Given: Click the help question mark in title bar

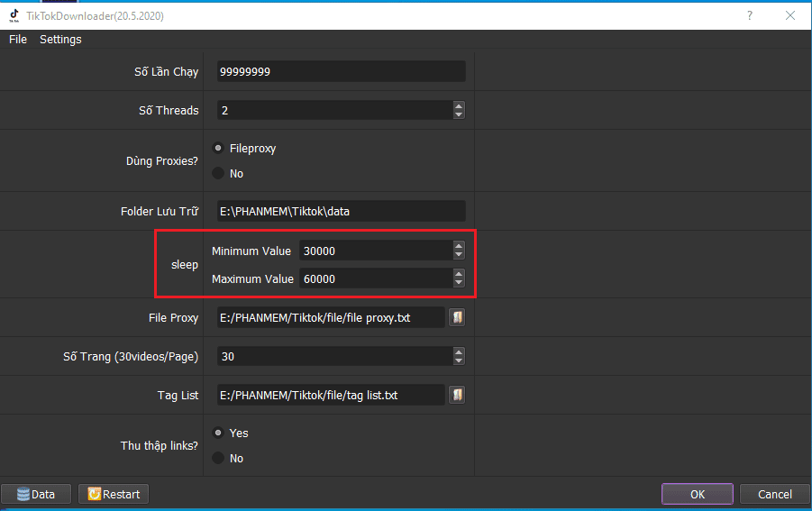Looking at the screenshot, I should (x=750, y=15).
